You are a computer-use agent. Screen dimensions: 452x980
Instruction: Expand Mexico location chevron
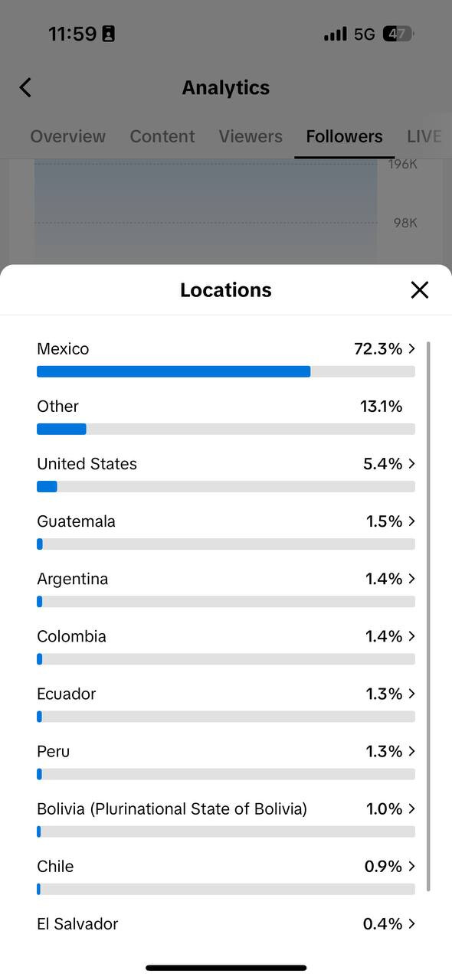tap(412, 349)
